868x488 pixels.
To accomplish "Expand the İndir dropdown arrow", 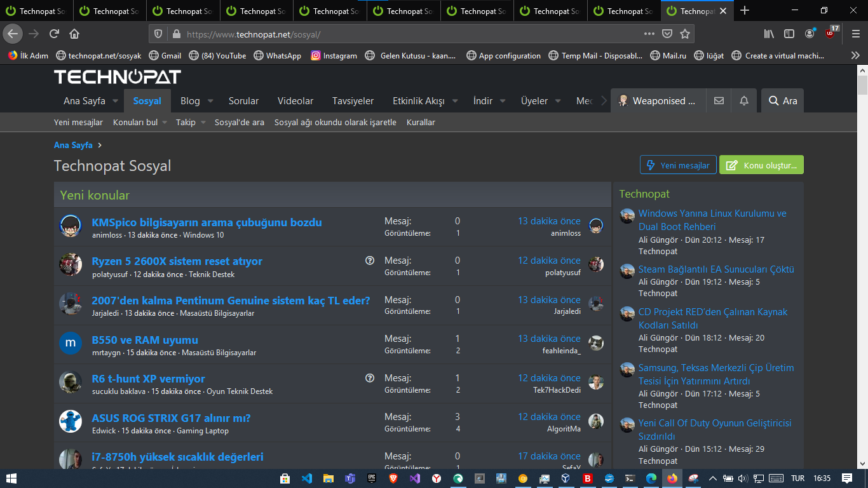I will click(503, 101).
